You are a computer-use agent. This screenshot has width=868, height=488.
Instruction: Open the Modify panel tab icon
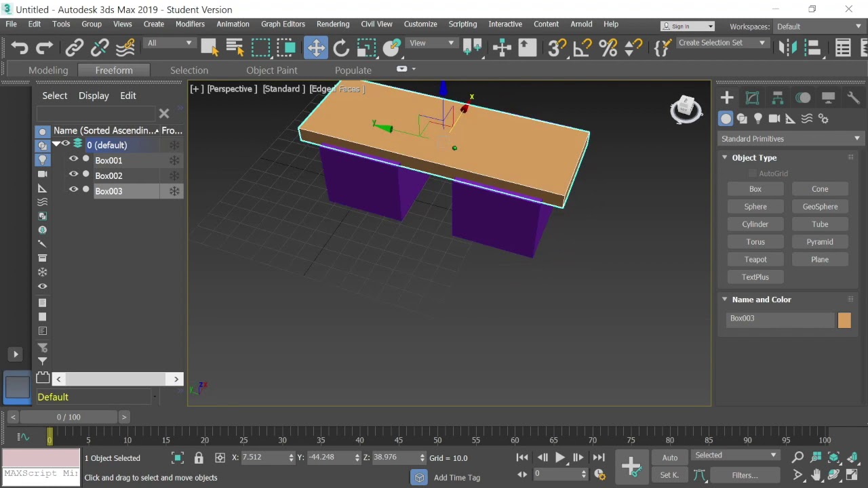pyautogui.click(x=752, y=98)
